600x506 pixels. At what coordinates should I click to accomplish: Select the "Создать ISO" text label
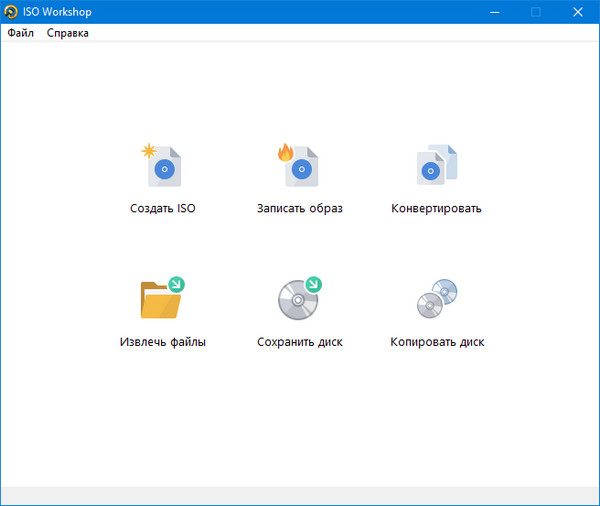[x=163, y=209]
